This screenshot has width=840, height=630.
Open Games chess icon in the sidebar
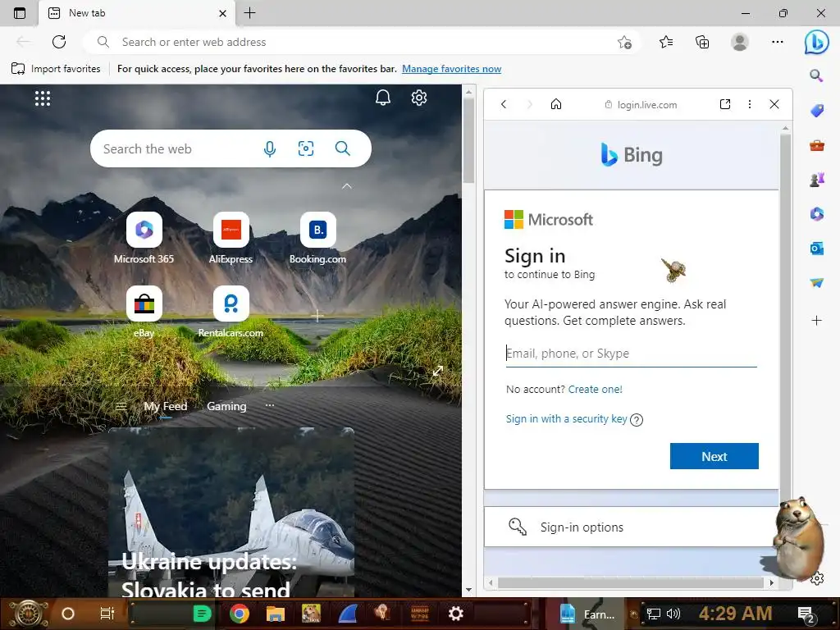coord(816,180)
